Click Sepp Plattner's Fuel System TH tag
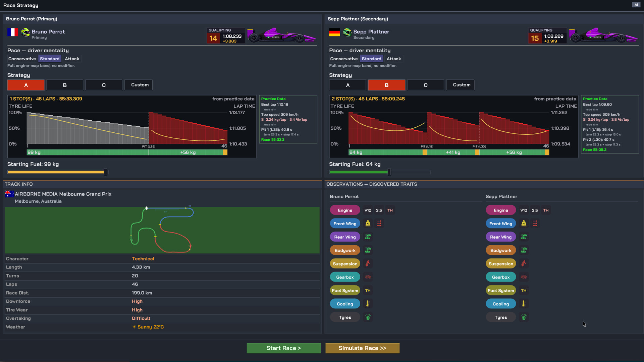The image size is (644, 362). tap(524, 291)
